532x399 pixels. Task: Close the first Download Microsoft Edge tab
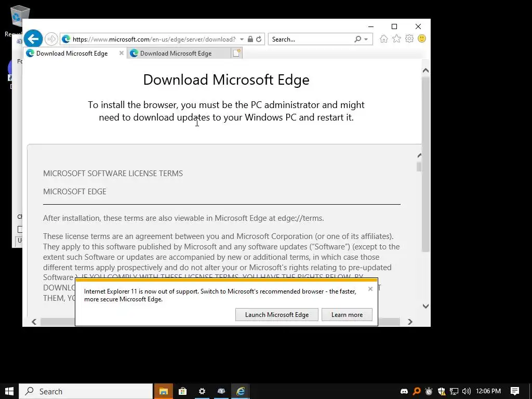click(122, 54)
